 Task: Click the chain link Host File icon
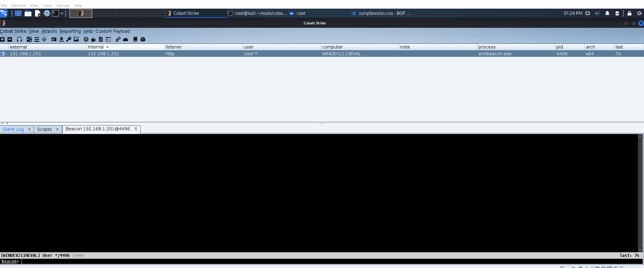point(118,39)
